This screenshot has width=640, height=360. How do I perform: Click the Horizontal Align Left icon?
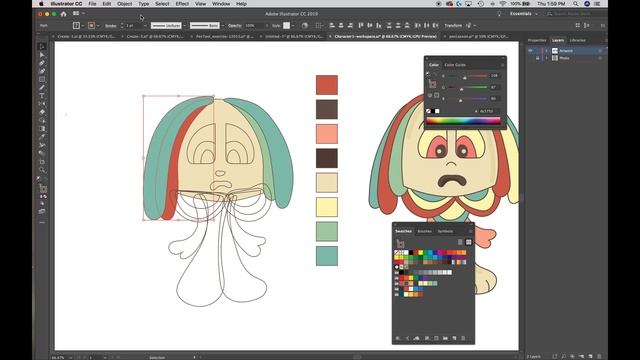coord(332,25)
